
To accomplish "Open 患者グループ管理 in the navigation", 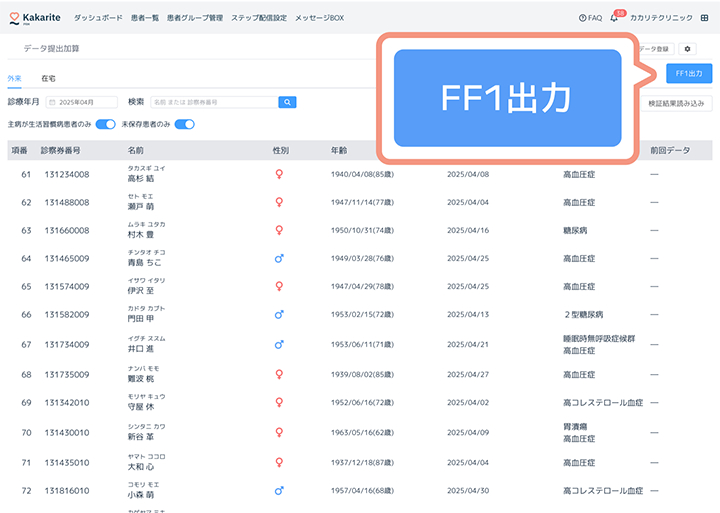I will click(x=195, y=18).
